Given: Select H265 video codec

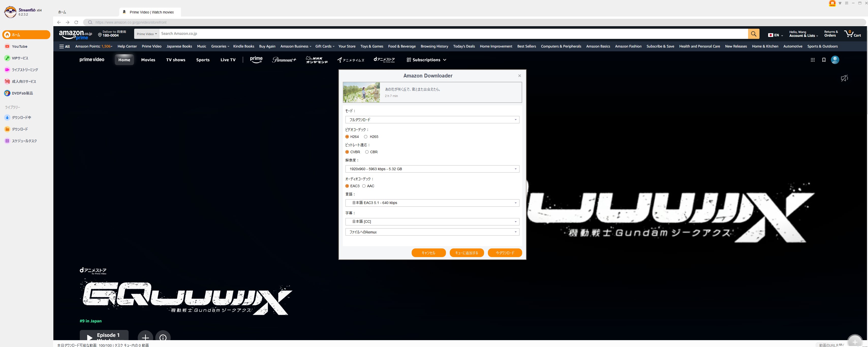Looking at the screenshot, I should (366, 137).
